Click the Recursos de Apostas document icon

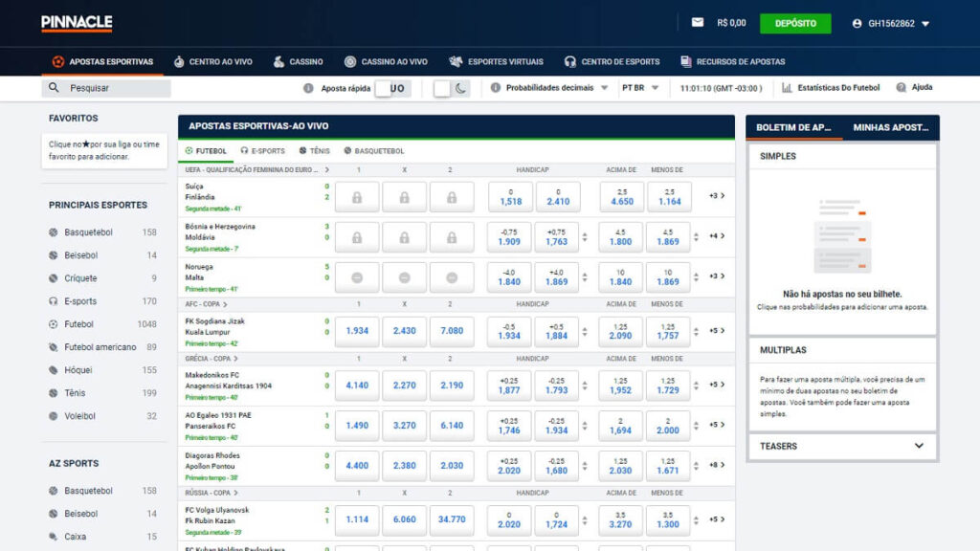(x=685, y=61)
